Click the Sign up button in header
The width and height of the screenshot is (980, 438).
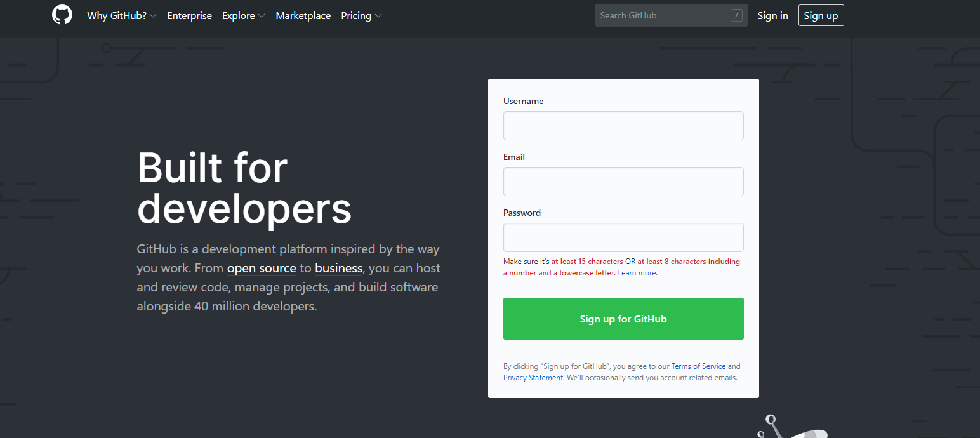[821, 16]
